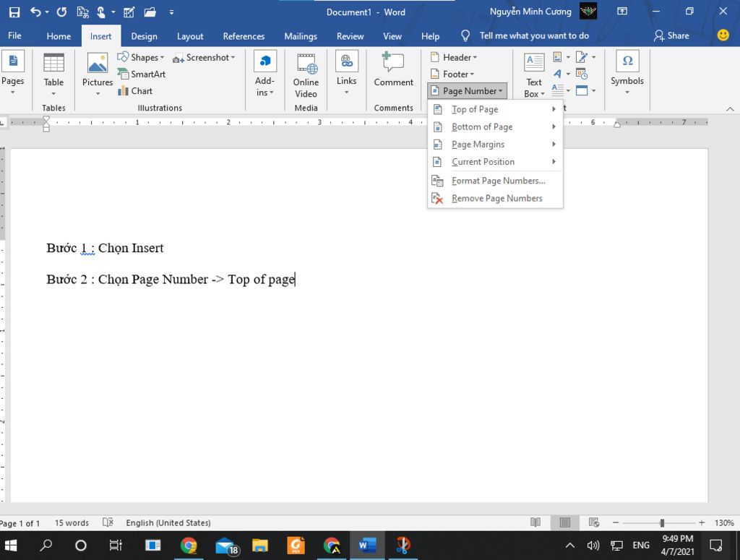Undo the last action
The image size is (740, 560).
click(x=35, y=12)
